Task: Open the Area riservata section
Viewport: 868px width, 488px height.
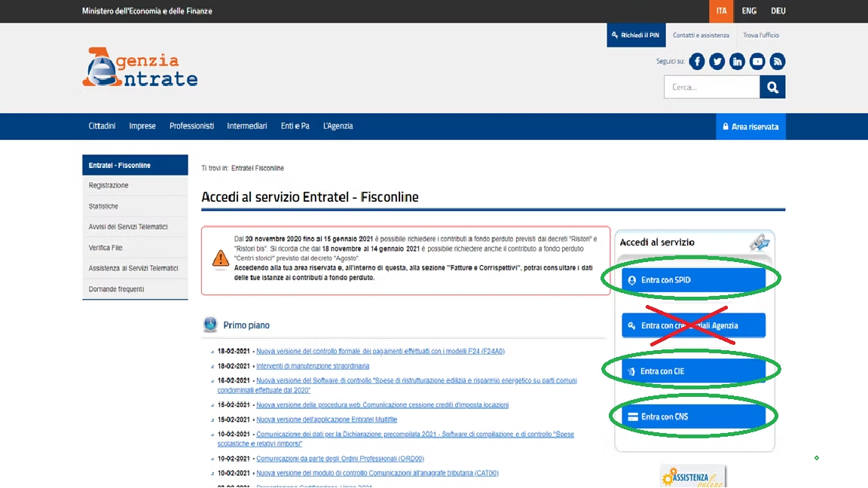Action: 750,126
